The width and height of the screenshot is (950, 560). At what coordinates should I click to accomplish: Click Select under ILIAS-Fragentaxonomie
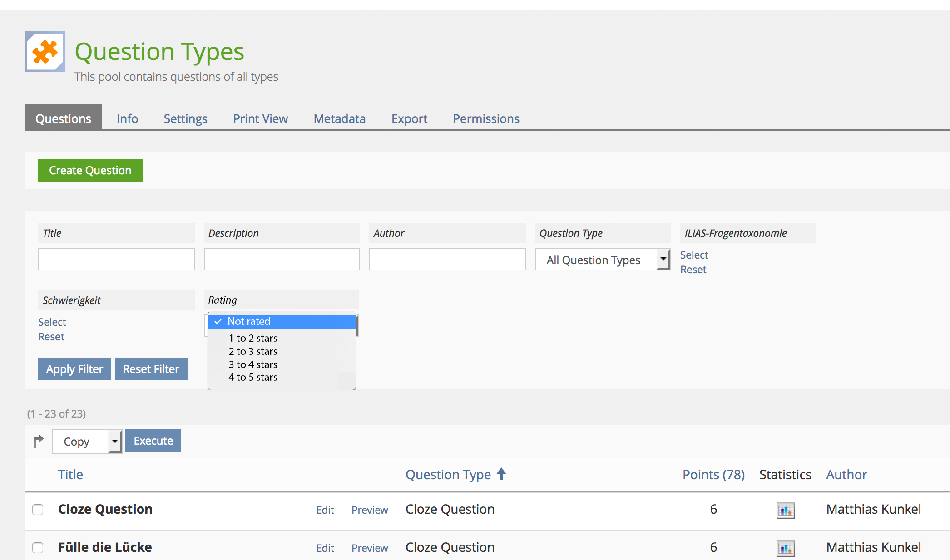(x=694, y=255)
